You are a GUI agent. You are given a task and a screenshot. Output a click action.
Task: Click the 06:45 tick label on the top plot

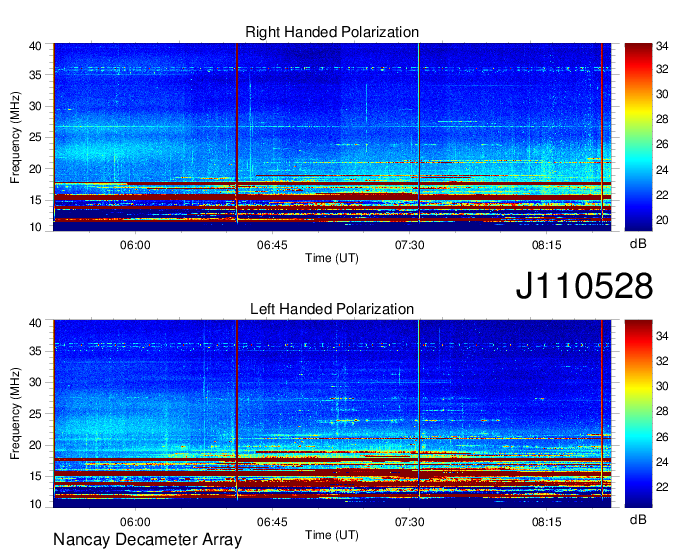pyautogui.click(x=272, y=245)
